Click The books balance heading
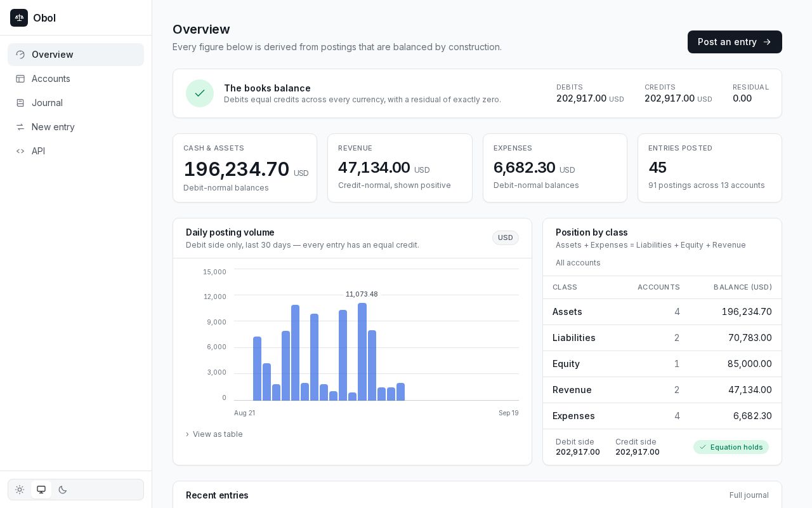The image size is (812, 508). (x=267, y=88)
